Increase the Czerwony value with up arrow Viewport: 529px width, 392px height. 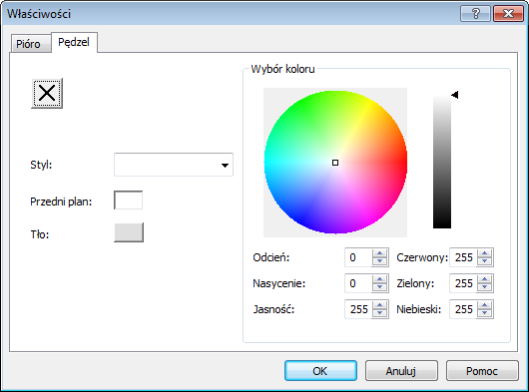[x=485, y=253]
